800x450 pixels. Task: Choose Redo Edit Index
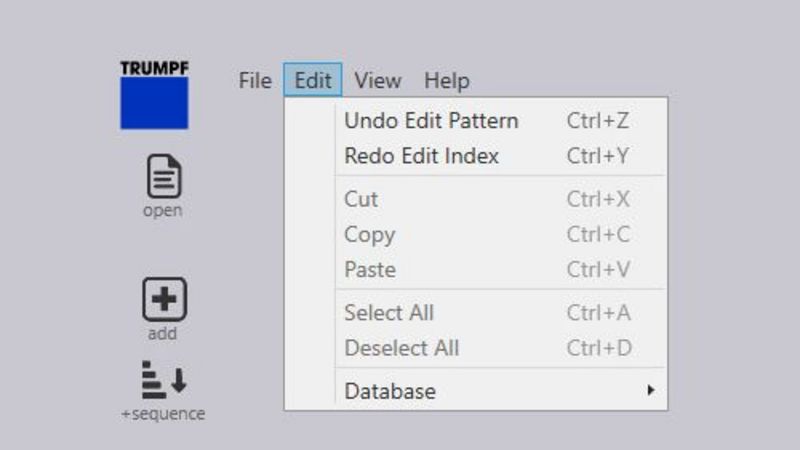pos(421,156)
